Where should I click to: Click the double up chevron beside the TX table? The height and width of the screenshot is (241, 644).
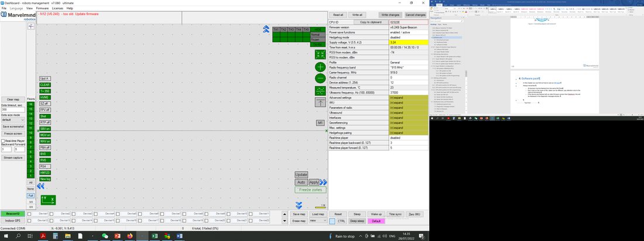point(266,29)
